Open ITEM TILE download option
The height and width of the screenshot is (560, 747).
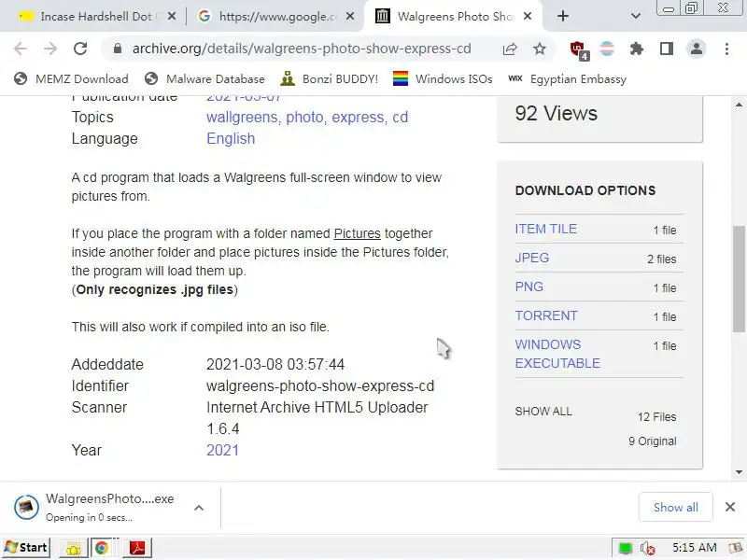[x=546, y=229]
